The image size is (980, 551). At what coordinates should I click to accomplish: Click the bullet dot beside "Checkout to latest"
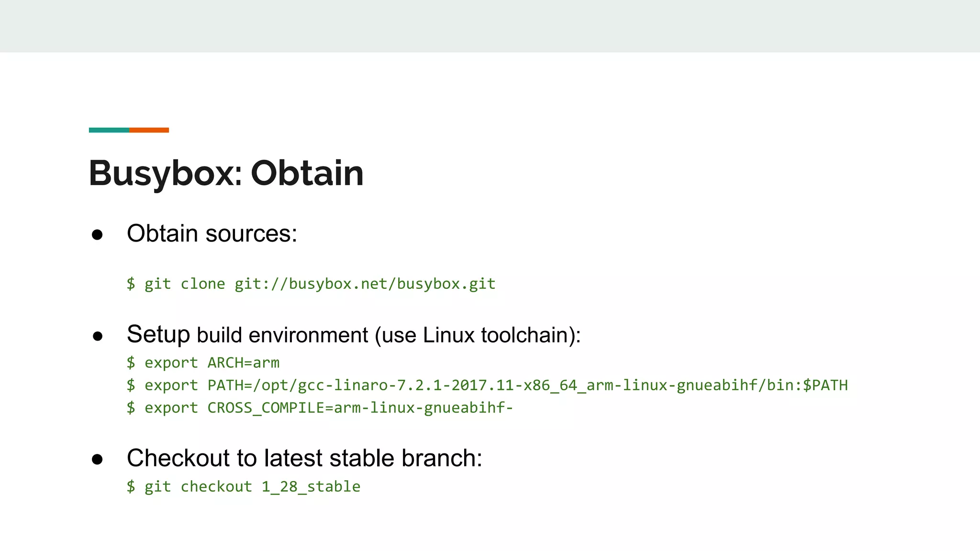click(x=97, y=460)
